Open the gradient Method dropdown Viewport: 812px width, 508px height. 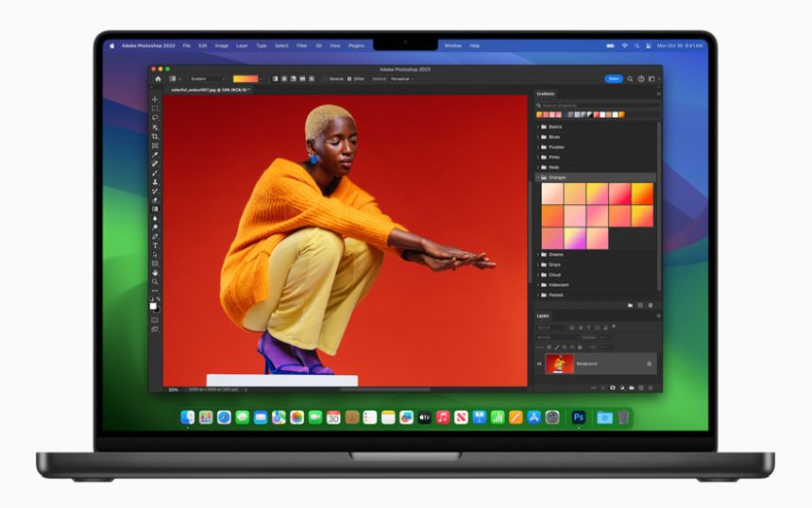pos(403,79)
